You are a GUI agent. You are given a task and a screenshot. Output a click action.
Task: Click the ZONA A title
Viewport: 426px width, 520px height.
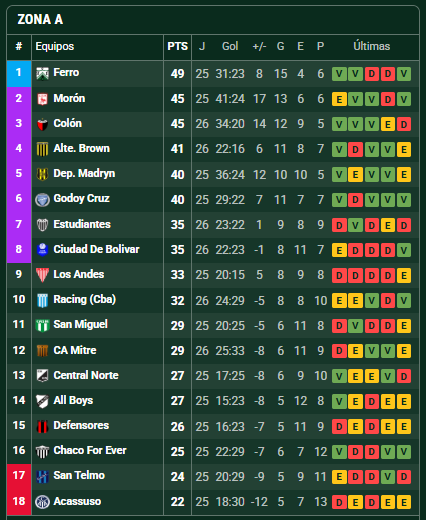40,20
